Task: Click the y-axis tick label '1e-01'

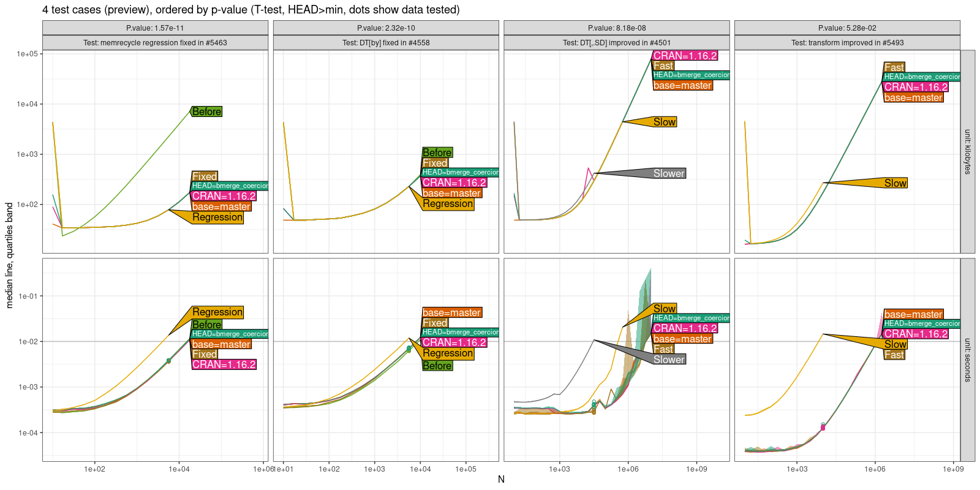Action: (28, 296)
